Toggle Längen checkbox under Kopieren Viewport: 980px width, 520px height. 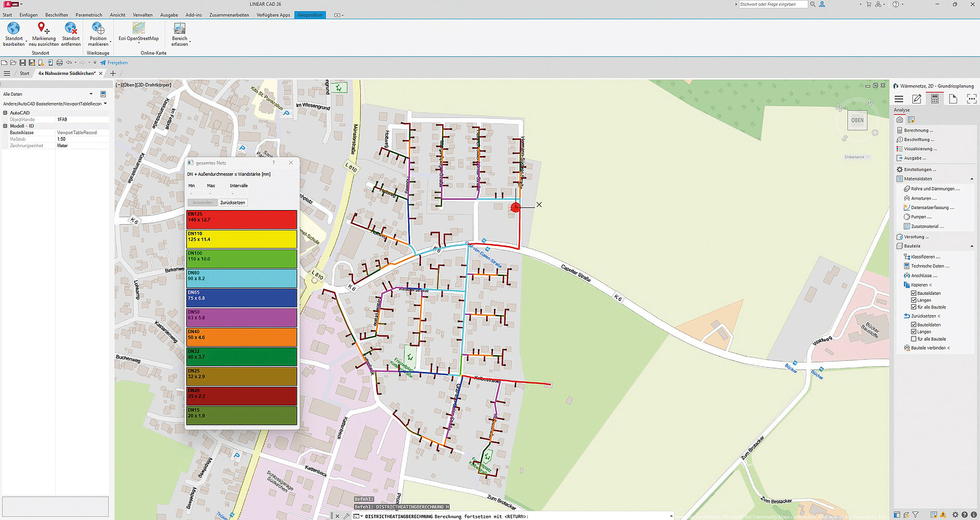(x=913, y=300)
